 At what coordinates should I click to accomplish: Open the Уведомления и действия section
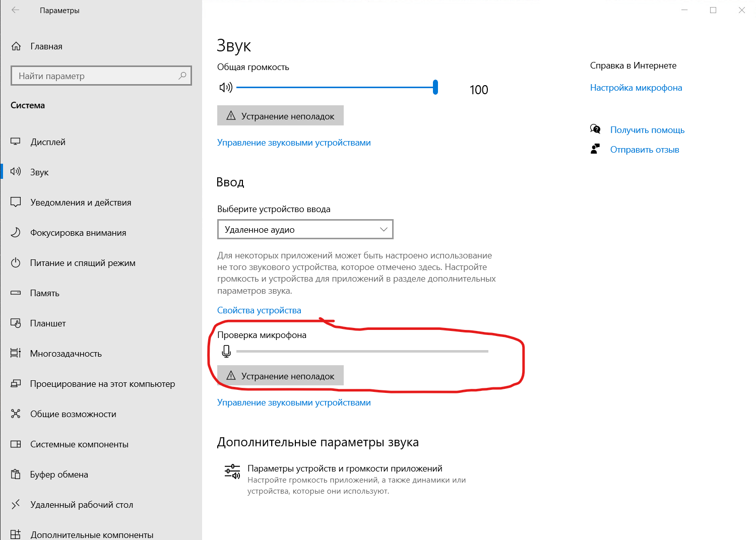point(81,202)
